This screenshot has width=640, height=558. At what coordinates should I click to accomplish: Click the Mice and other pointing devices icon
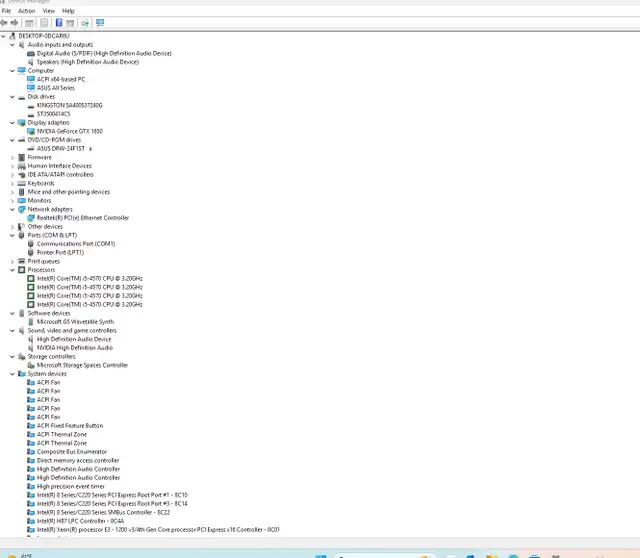(22, 192)
